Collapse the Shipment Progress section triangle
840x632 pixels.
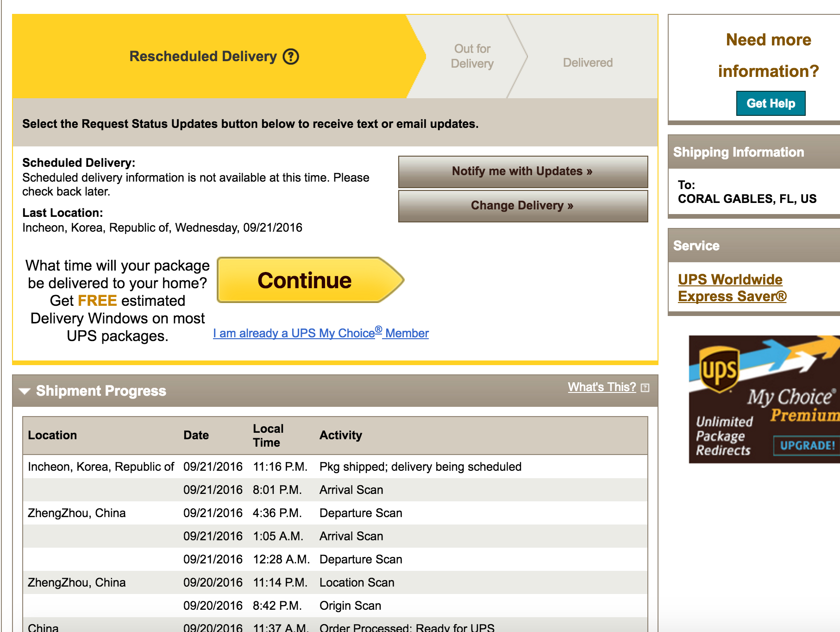(x=25, y=391)
